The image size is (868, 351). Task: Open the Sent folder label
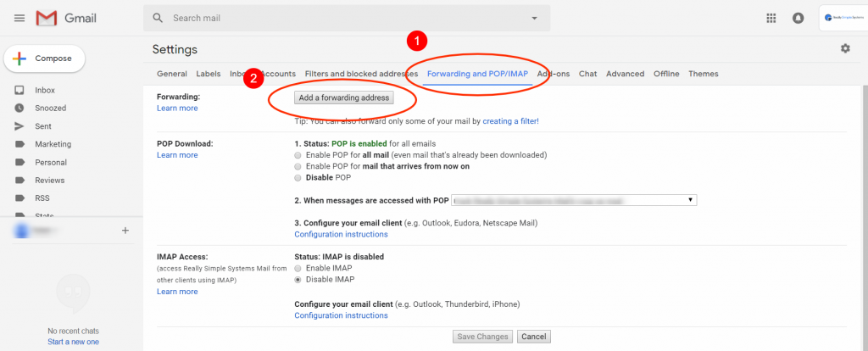(43, 126)
